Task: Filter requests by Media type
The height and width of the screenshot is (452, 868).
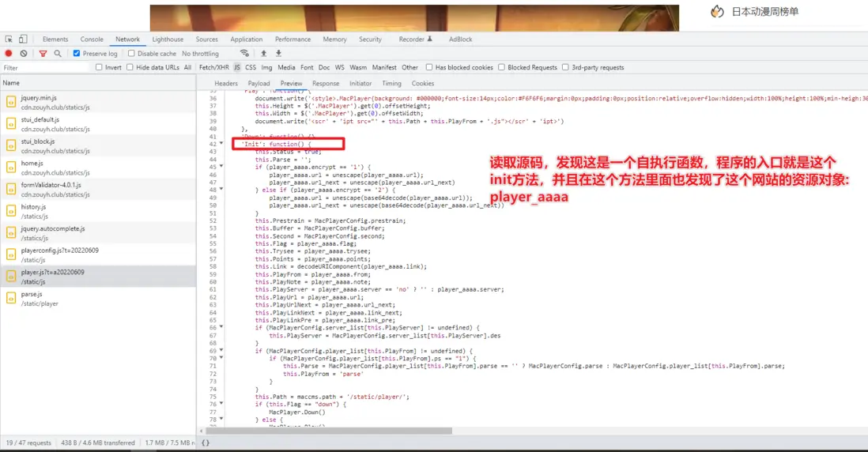Action: 286,67
